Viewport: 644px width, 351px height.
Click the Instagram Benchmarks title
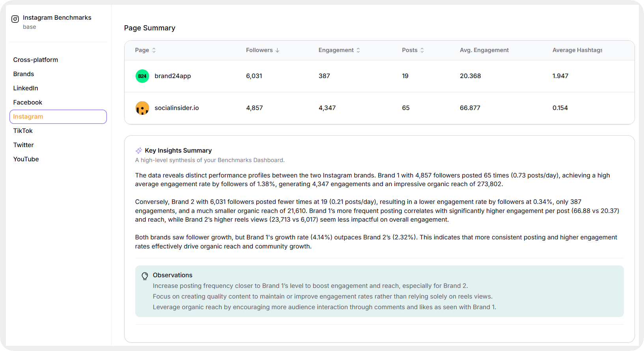pos(57,18)
